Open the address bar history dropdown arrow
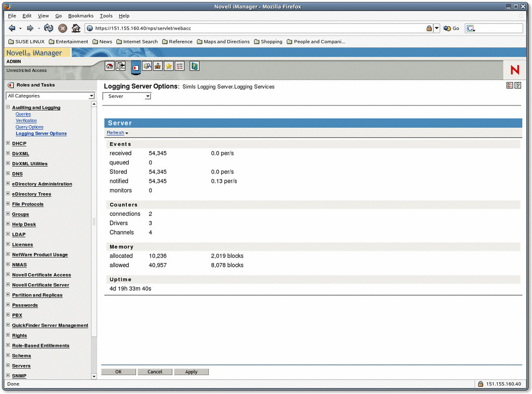This screenshot has height=394, width=532. pos(436,29)
